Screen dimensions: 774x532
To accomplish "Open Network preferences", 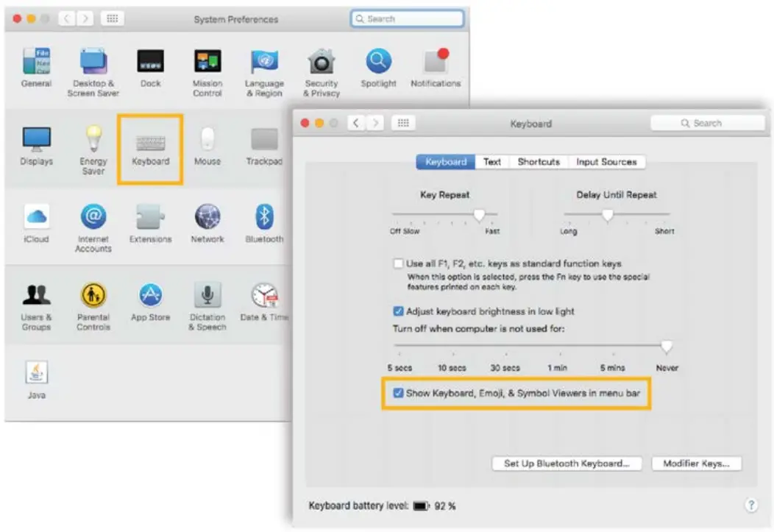I will [207, 223].
